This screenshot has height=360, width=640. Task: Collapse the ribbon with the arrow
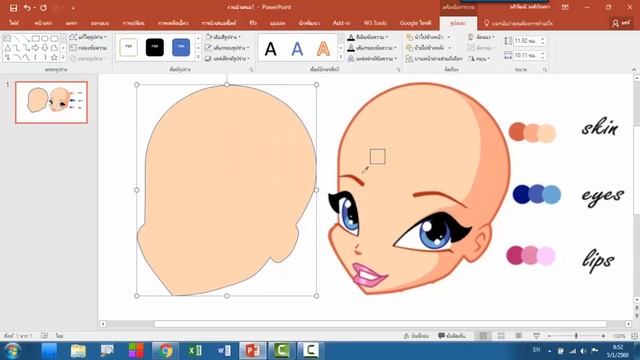[x=634, y=70]
